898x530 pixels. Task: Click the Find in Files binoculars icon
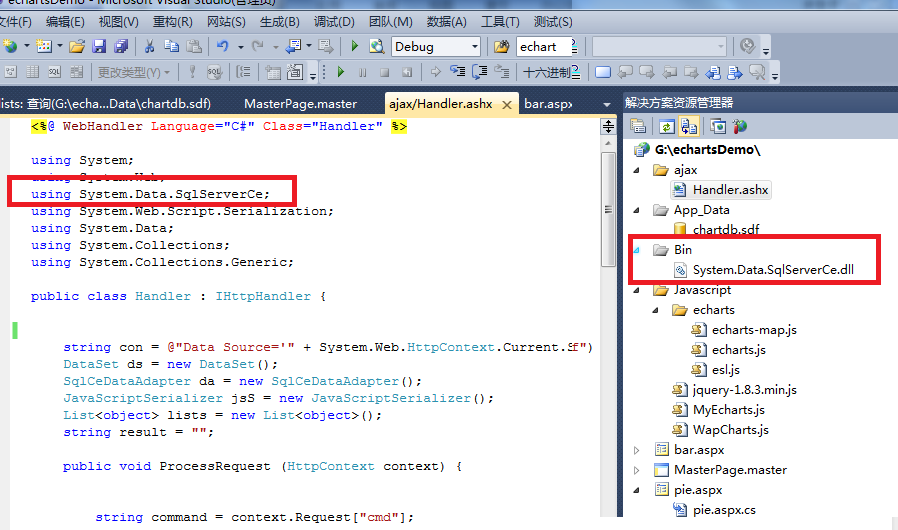[501, 46]
